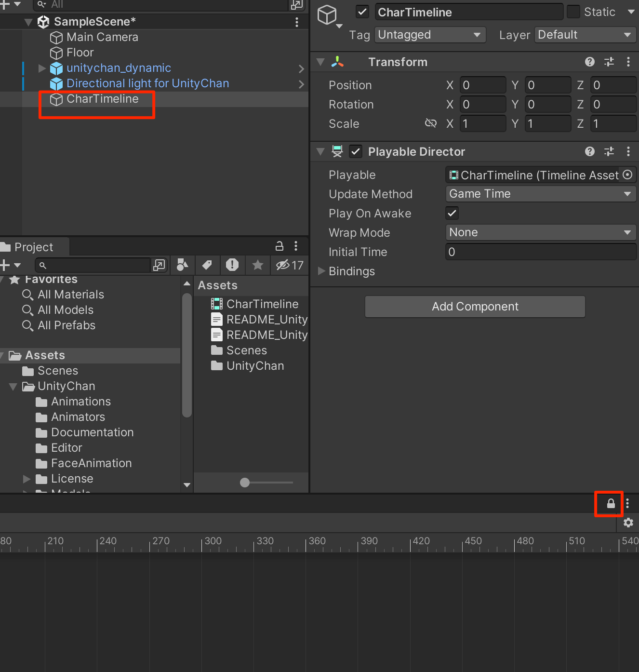Unlock the Timeline lock toggle

click(609, 504)
